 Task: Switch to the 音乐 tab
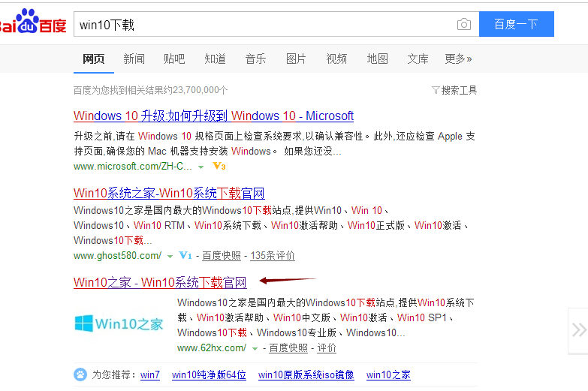click(255, 59)
